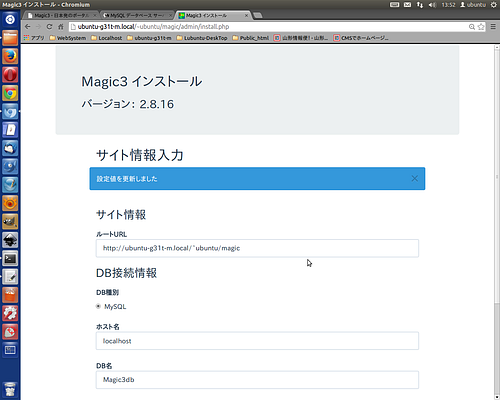Reload the current page
500x400 pixels.
pos(49,27)
